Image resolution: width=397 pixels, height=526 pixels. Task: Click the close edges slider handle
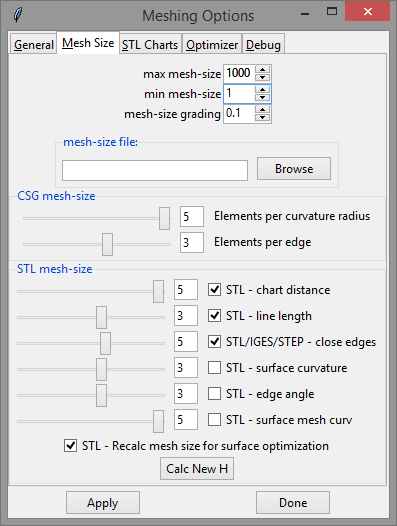pos(105,344)
